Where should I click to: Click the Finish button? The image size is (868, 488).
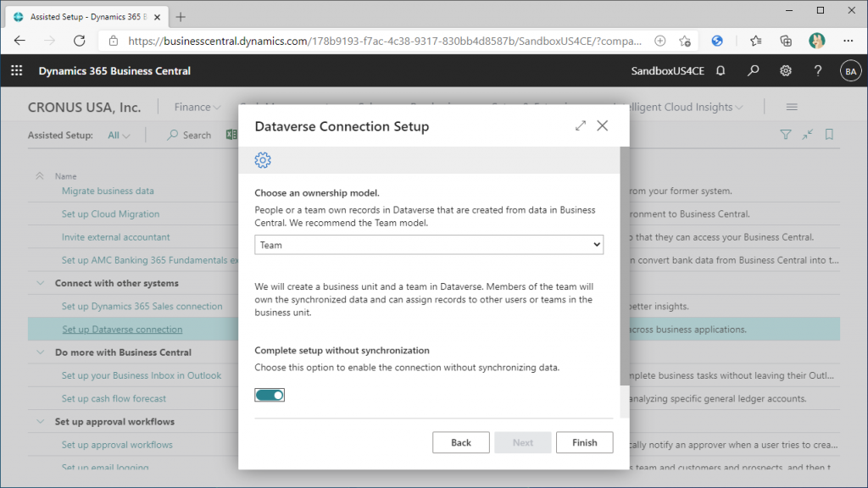tap(585, 442)
